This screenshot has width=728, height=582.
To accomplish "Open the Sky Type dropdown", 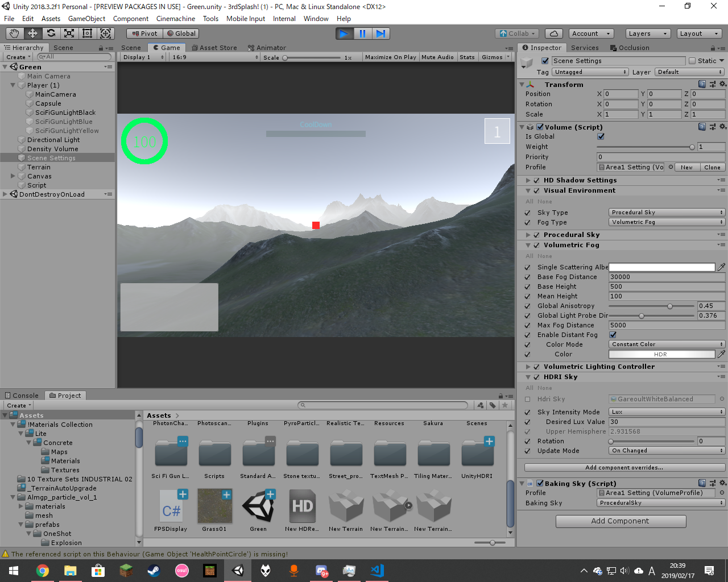I will coord(667,213).
